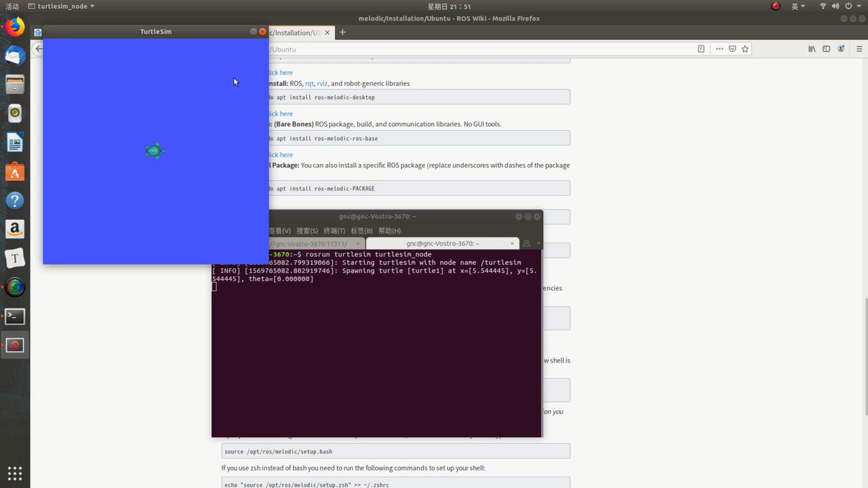Click the TurtleSim window title bar
Screen dimensions: 868x488
155,32
